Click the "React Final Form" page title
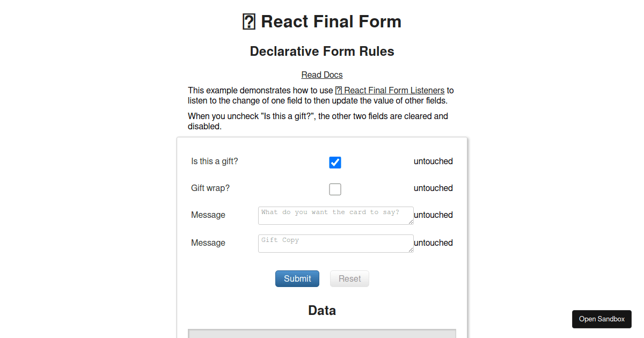 331,21
